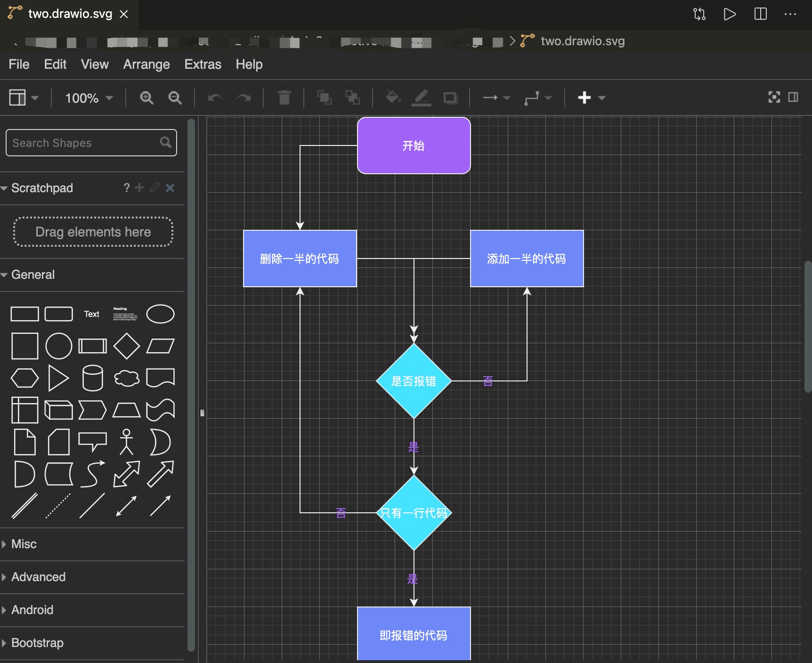This screenshot has width=812, height=663.
Task: Select the diamond shape in General palette
Action: click(x=126, y=346)
